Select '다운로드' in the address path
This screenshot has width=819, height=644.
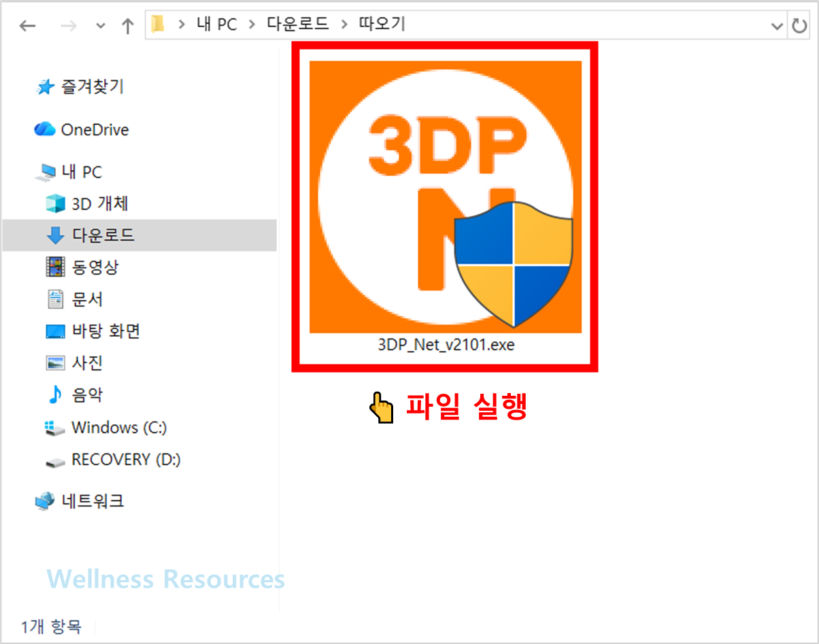pos(298,25)
